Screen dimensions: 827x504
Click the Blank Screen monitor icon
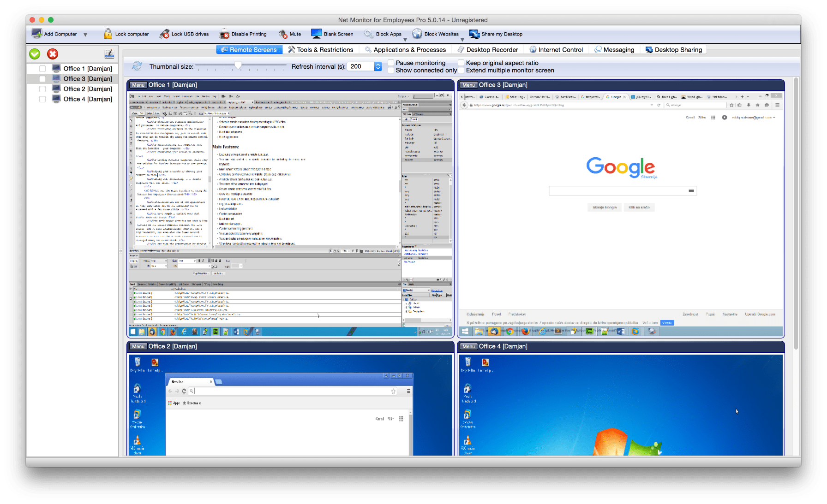[316, 34]
